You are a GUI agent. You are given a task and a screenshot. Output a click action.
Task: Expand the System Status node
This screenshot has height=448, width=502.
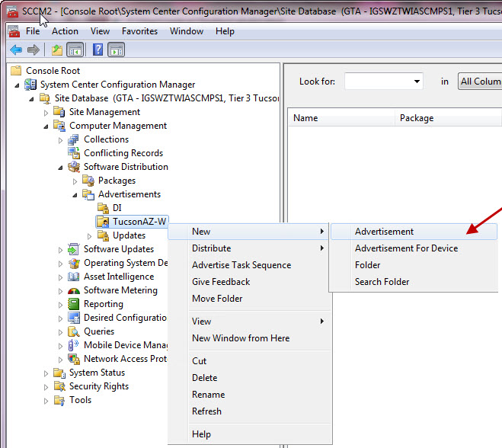(x=46, y=373)
